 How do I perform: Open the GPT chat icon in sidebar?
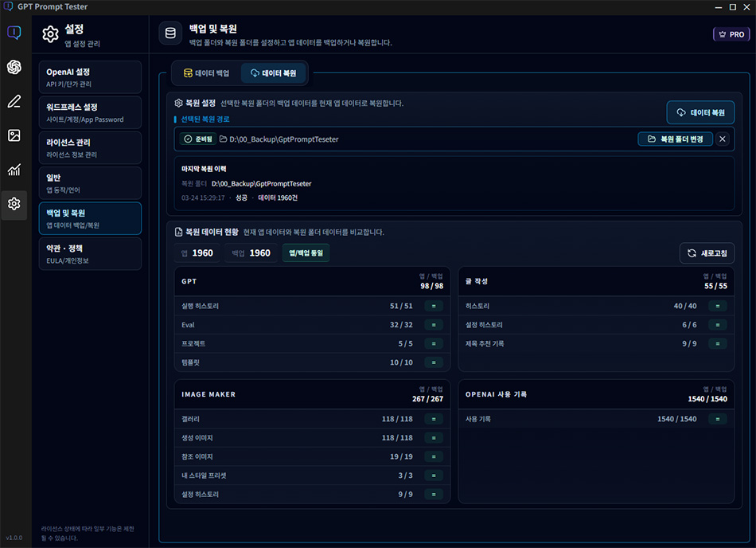point(14,33)
